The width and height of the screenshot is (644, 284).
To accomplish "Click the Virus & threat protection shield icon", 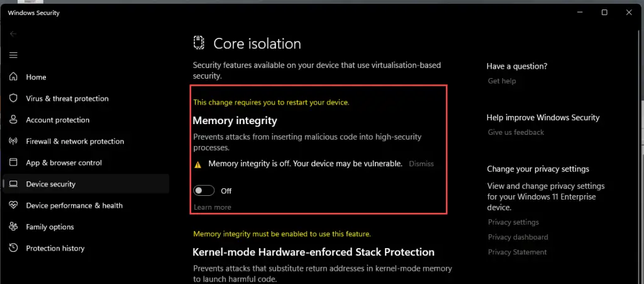I will [13, 98].
